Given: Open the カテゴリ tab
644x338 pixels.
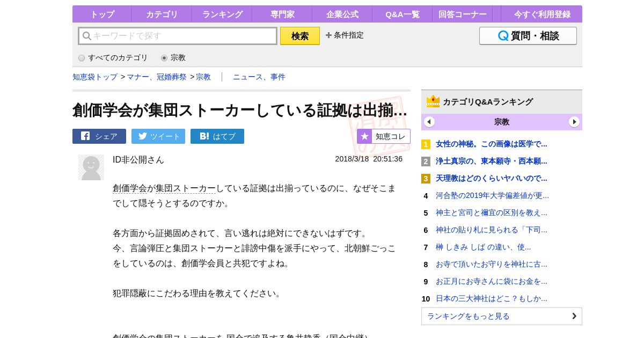Looking at the screenshot, I should click(x=162, y=14).
